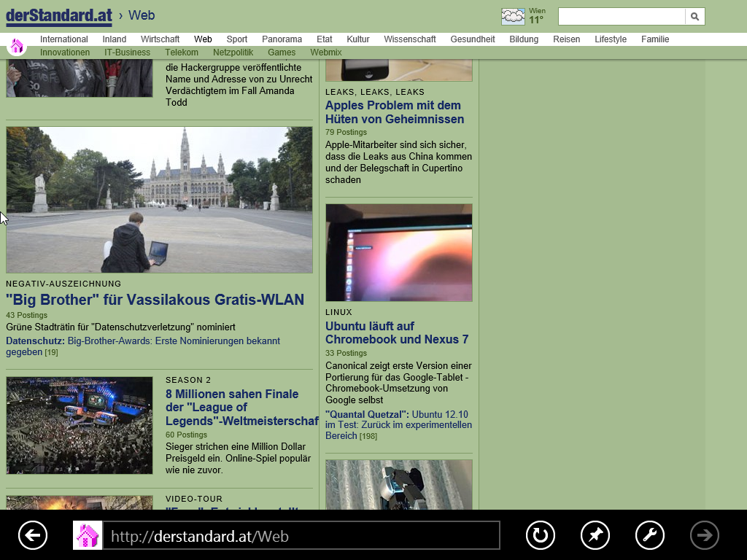Click the LINUX category label

click(338, 312)
